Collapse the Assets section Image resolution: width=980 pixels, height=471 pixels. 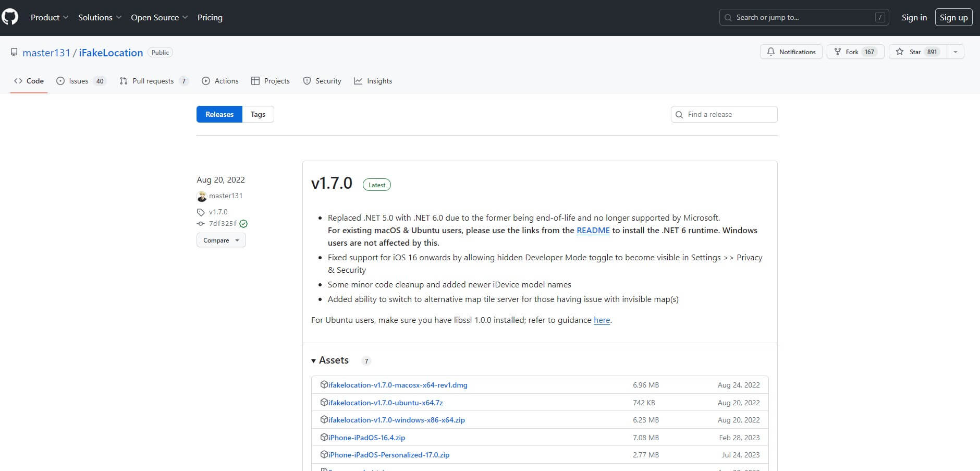click(330, 360)
